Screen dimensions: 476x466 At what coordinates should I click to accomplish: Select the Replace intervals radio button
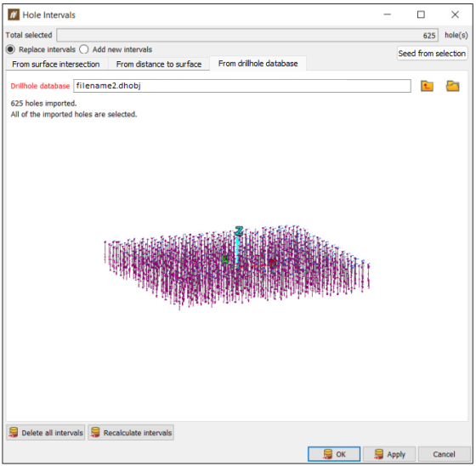coord(10,49)
